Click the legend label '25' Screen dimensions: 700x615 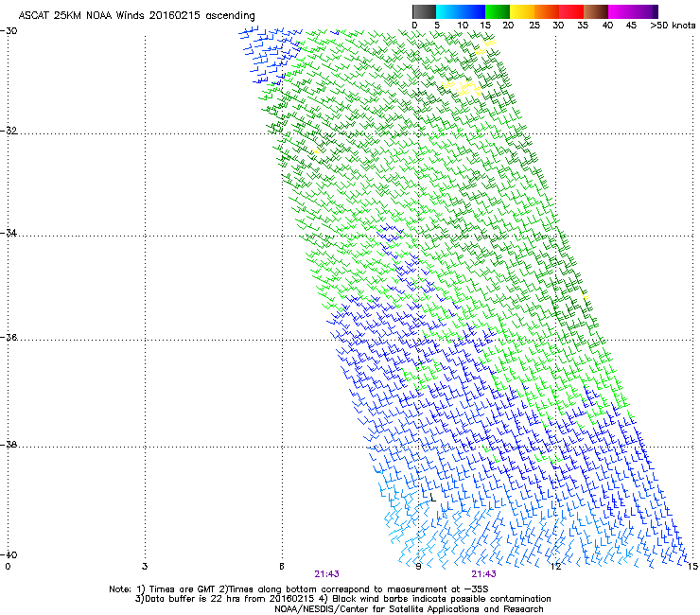[534, 26]
